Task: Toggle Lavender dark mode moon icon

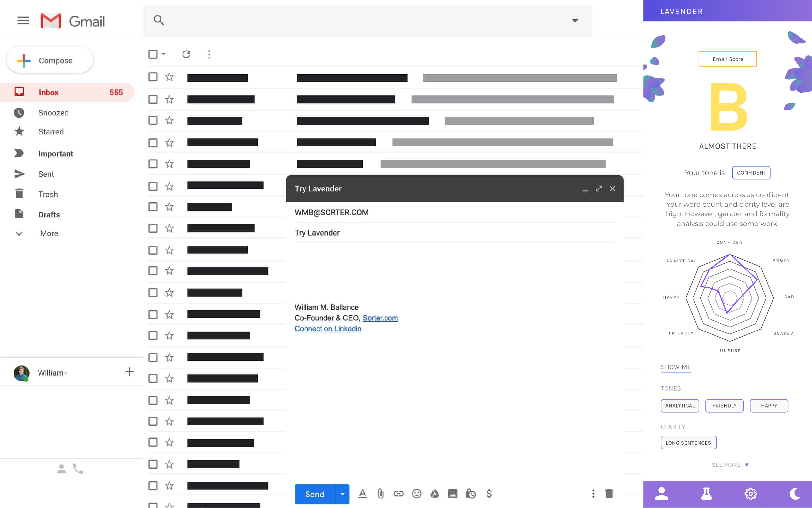Action: pyautogui.click(x=794, y=494)
